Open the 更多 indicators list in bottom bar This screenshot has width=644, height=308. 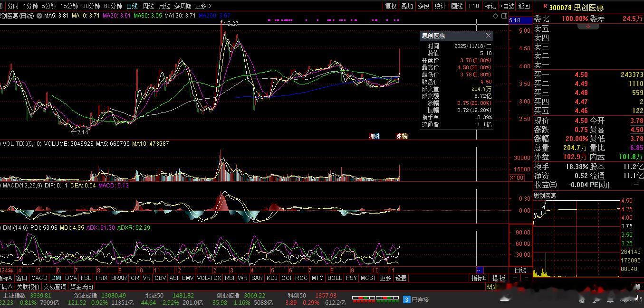pos(385,278)
